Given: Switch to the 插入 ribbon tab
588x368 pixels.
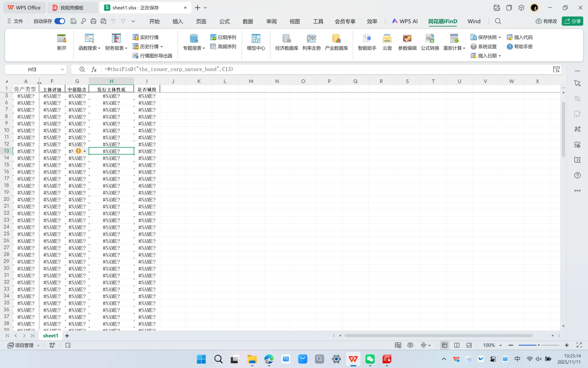Looking at the screenshot, I should pos(178,21).
